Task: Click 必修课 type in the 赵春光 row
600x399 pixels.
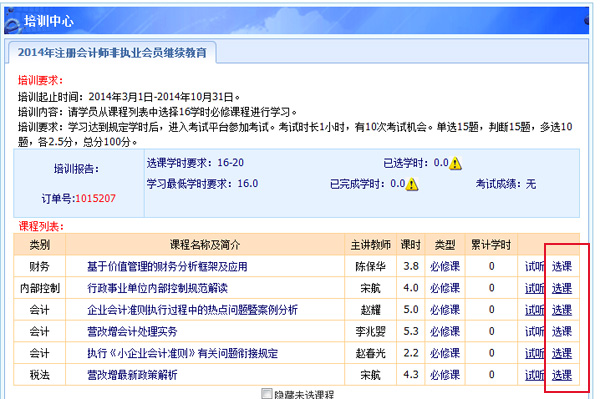Action: point(445,353)
